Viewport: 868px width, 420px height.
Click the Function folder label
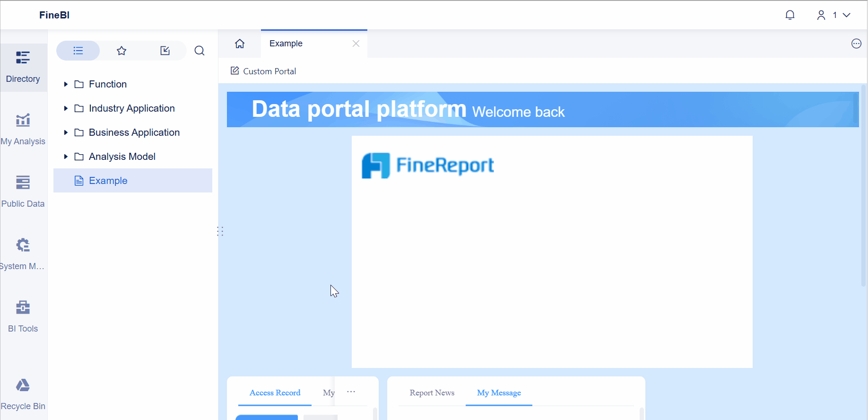pos(108,84)
